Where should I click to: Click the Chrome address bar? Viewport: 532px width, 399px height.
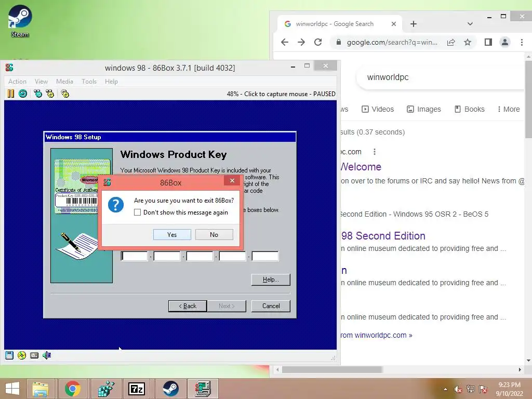pyautogui.click(x=392, y=42)
